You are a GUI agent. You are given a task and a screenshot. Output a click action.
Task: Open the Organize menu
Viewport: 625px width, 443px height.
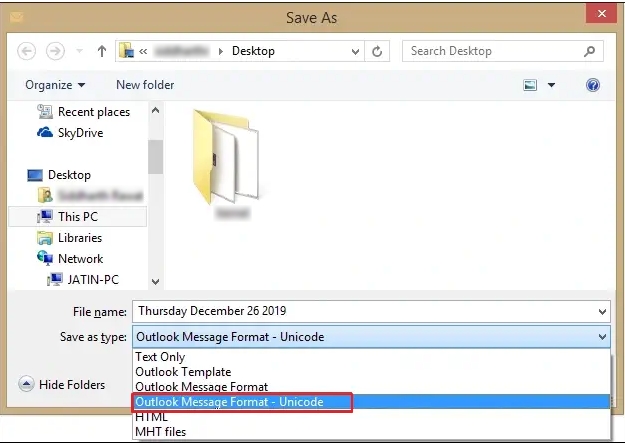click(55, 85)
